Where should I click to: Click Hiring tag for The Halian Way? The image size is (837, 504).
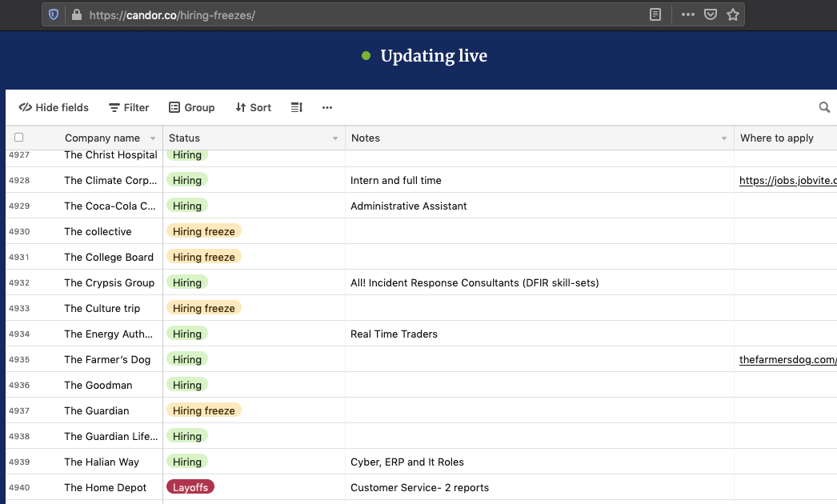(186, 462)
